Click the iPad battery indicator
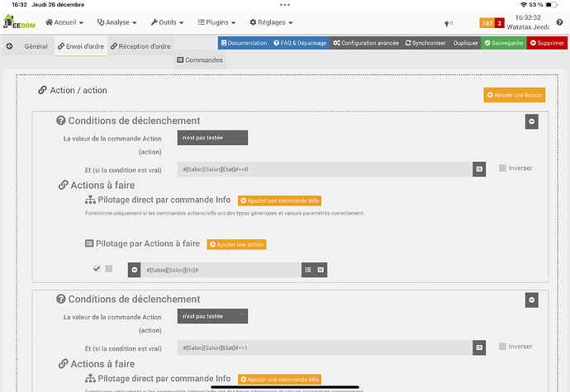Image resolution: width=570 pixels, height=392 pixels. pyautogui.click(x=551, y=5)
